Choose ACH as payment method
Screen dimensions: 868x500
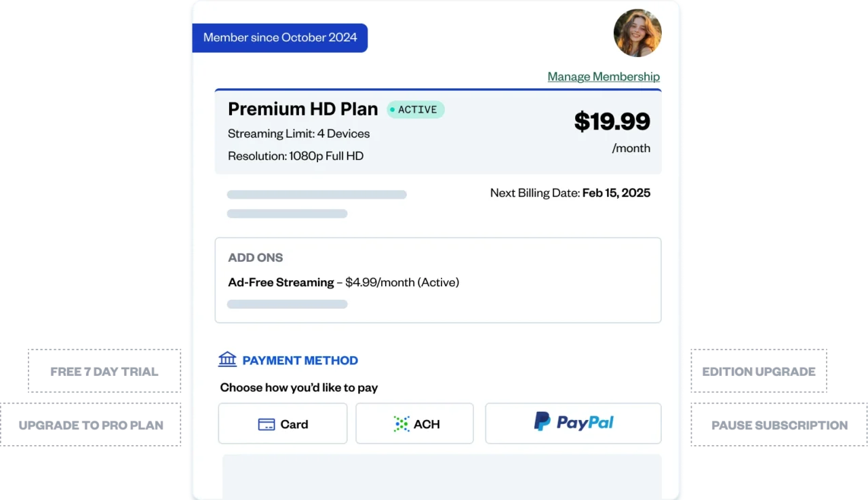(x=414, y=423)
